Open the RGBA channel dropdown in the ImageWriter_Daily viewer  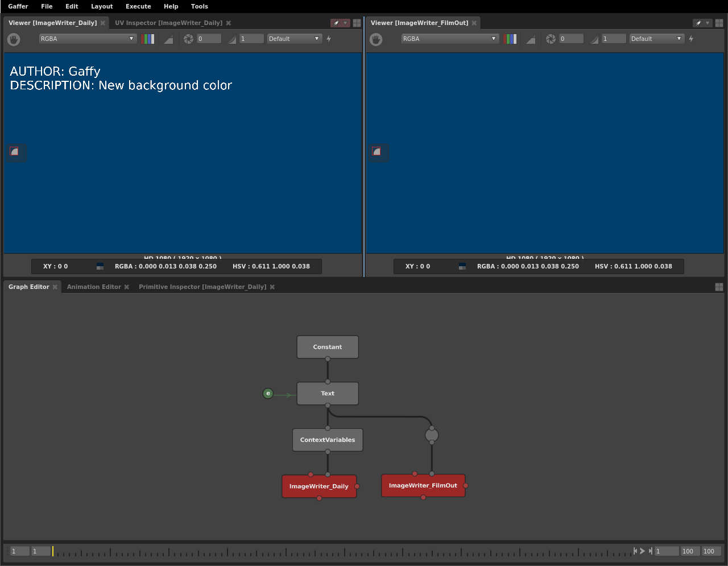click(88, 39)
